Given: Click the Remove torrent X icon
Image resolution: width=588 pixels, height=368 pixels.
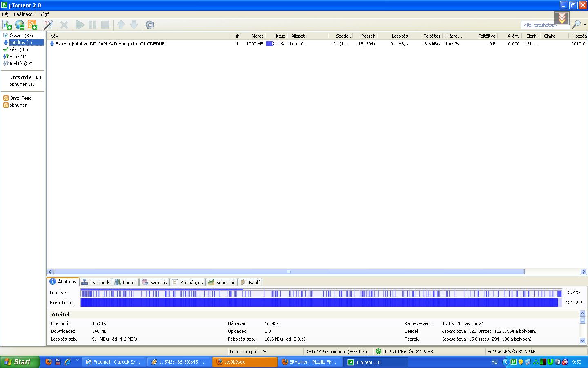Looking at the screenshot, I should click(64, 25).
